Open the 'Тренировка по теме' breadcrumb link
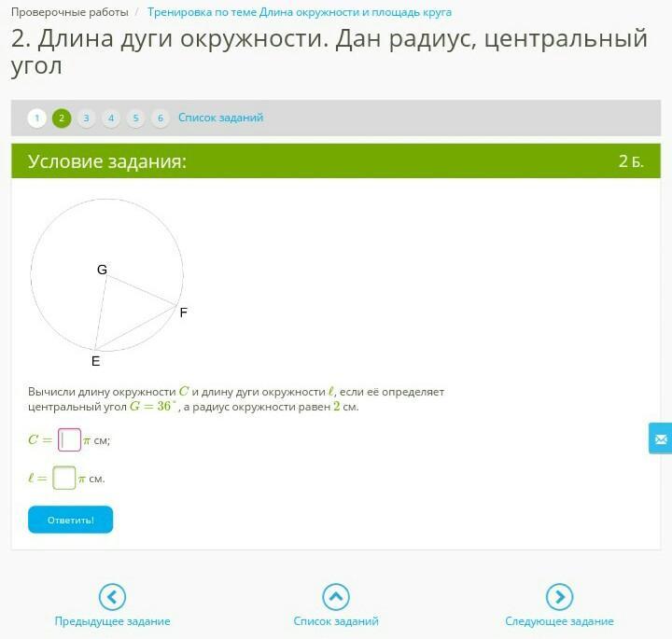The image size is (672, 639). 300,12
